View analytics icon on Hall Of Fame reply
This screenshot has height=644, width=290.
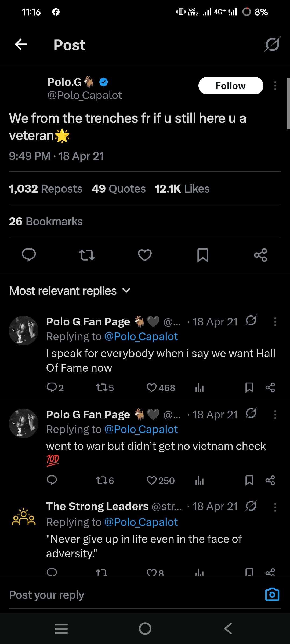[x=200, y=388]
